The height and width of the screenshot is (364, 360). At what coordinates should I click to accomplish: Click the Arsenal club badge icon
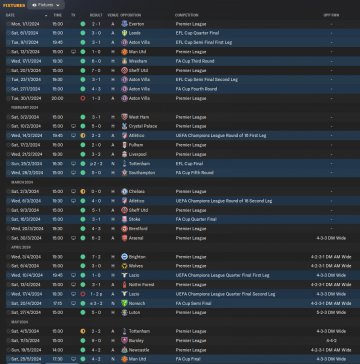(x=124, y=238)
